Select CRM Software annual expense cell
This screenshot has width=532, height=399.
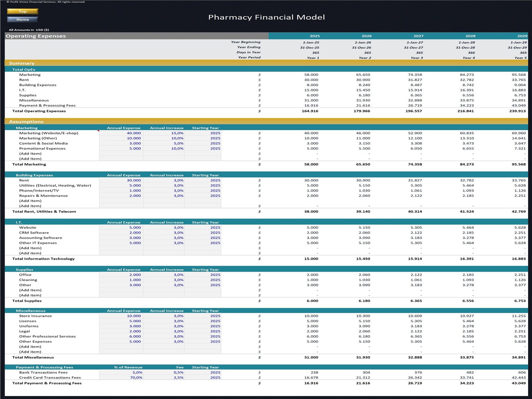(x=121, y=233)
